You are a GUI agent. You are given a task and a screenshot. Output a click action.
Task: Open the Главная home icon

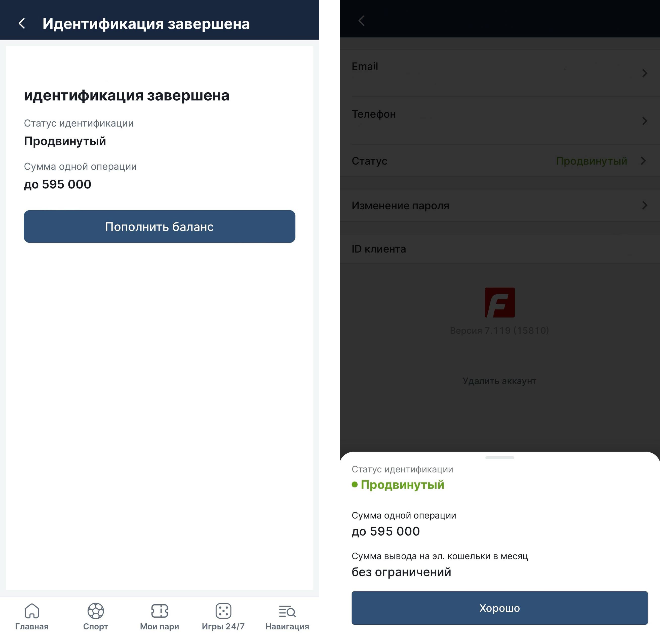pyautogui.click(x=32, y=611)
